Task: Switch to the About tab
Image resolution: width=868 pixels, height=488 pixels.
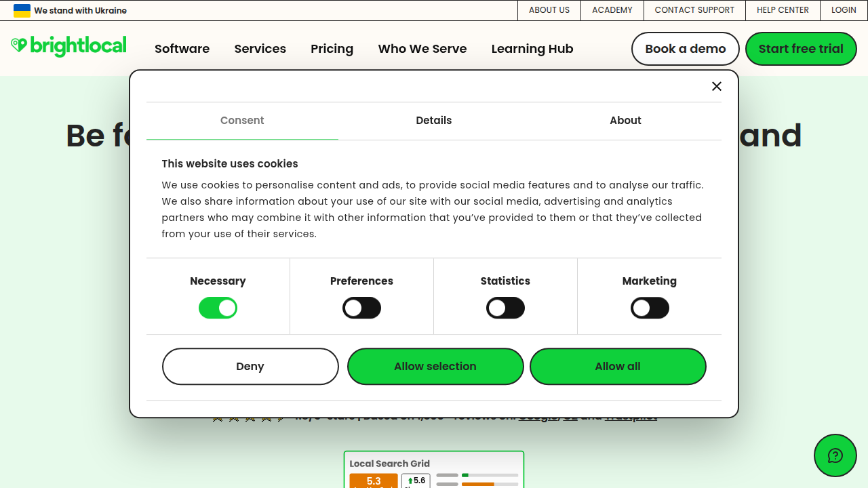Action: click(x=625, y=120)
